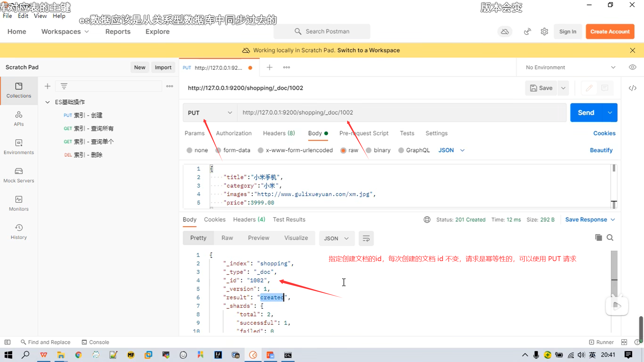This screenshot has width=644, height=362.
Task: Open Postman settings gear icon
Action: pyautogui.click(x=544, y=32)
